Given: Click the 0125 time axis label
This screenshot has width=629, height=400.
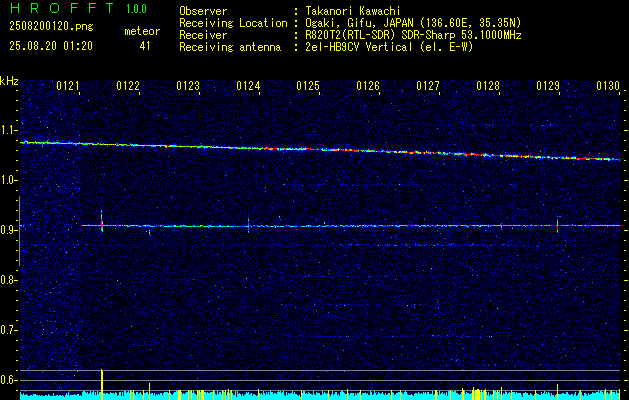Looking at the screenshot, I should (x=308, y=86).
